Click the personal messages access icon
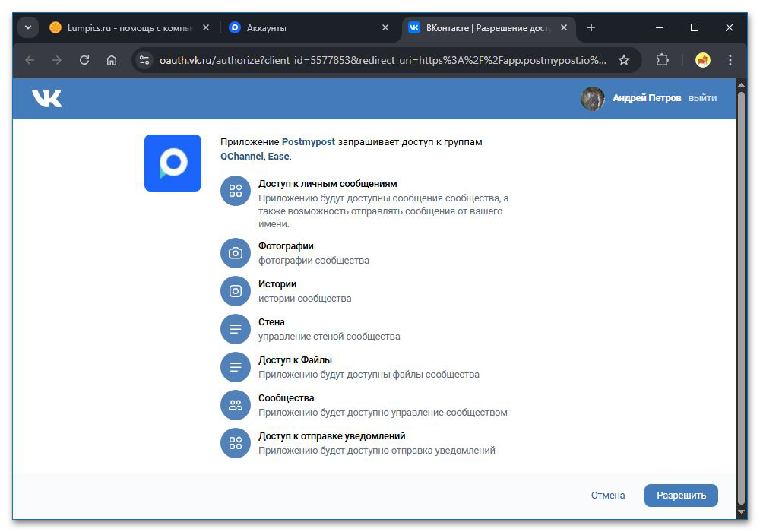This screenshot has width=760, height=532. [x=236, y=191]
